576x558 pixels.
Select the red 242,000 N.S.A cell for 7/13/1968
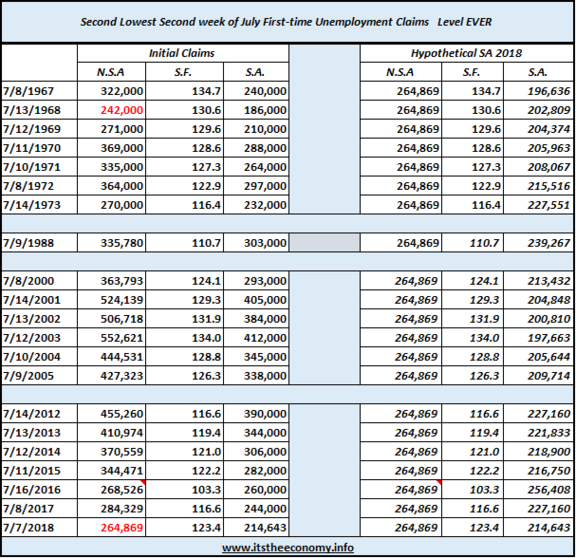(x=111, y=110)
